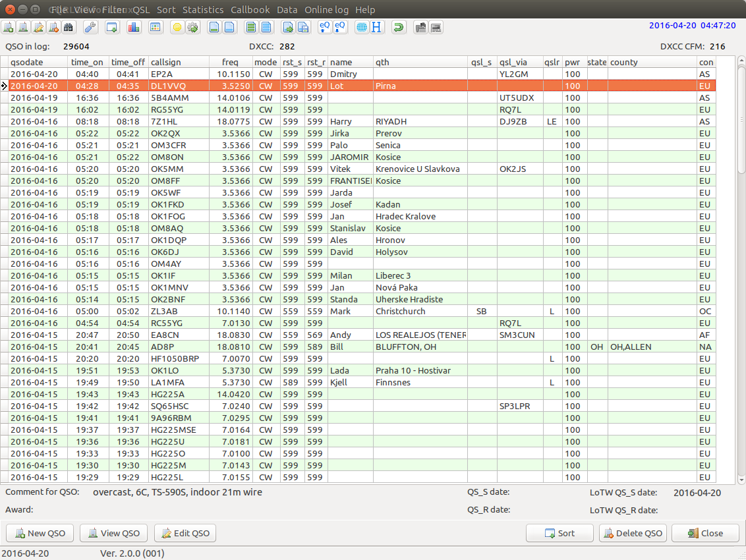Click the page with green arrow export icon
746x560 pixels.
288,27
